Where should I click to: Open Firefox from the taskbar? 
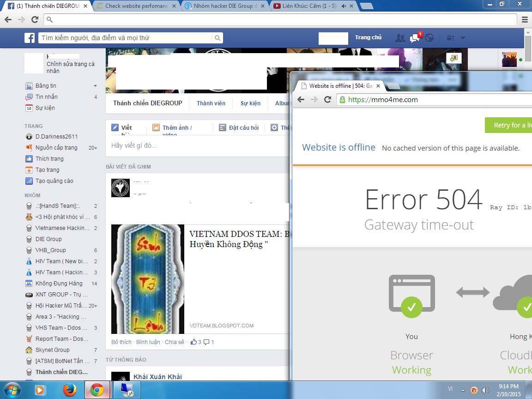tap(70, 390)
